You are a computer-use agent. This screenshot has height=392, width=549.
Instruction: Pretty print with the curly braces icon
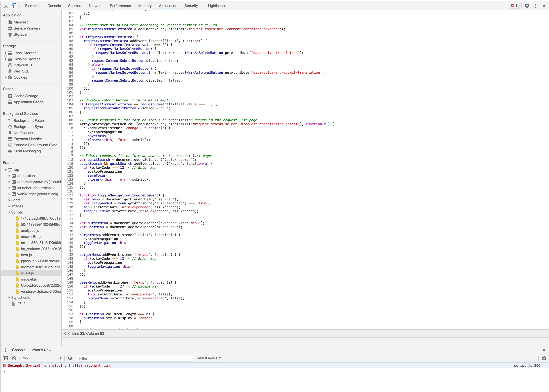[67, 333]
